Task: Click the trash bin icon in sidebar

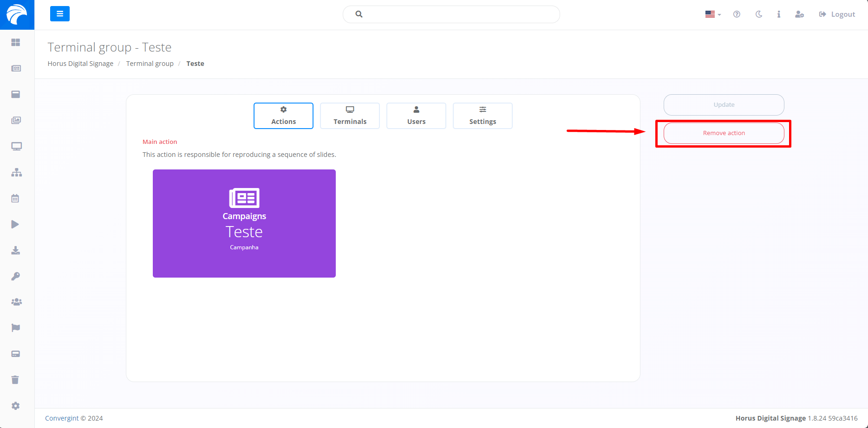Action: (15, 380)
